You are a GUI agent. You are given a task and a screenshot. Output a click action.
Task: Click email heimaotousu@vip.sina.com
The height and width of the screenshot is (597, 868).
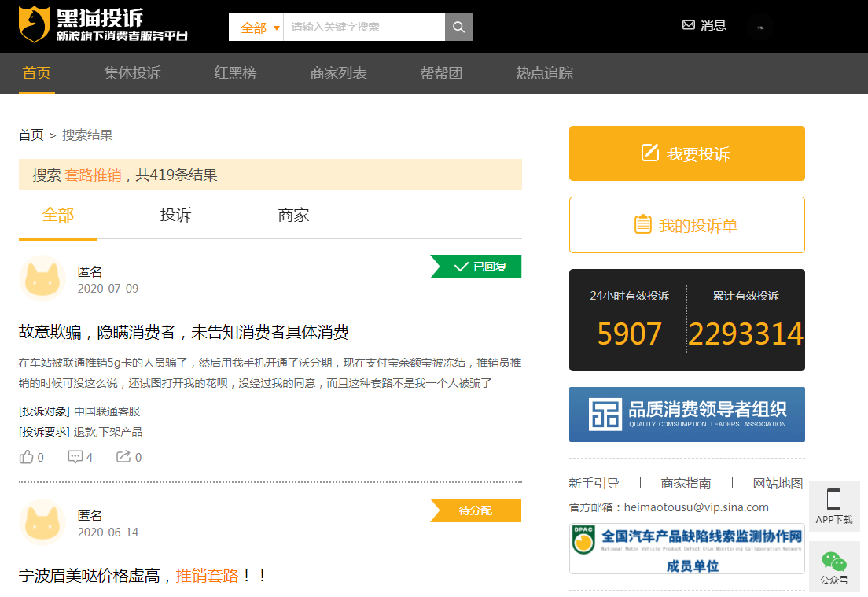[x=697, y=507]
